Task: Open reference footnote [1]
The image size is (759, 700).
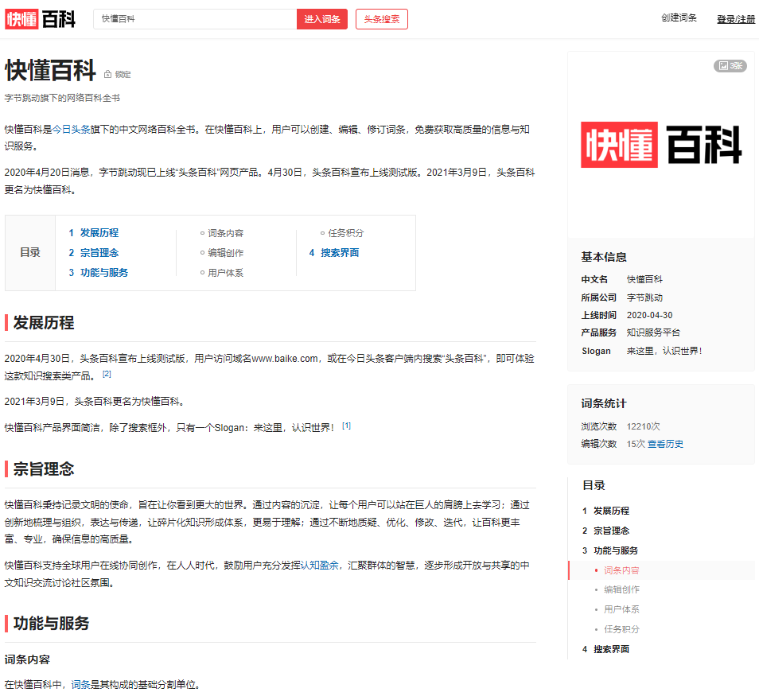Action: pyautogui.click(x=346, y=426)
